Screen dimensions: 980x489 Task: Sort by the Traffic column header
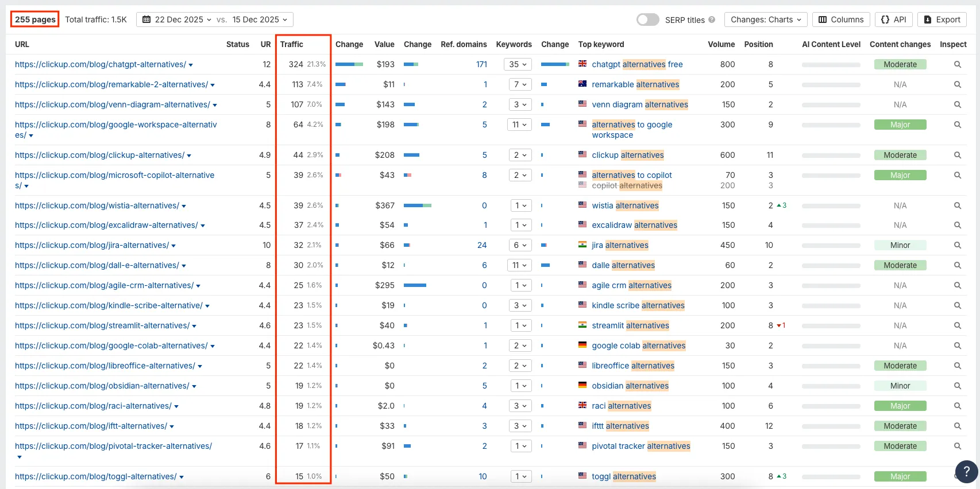[292, 44]
